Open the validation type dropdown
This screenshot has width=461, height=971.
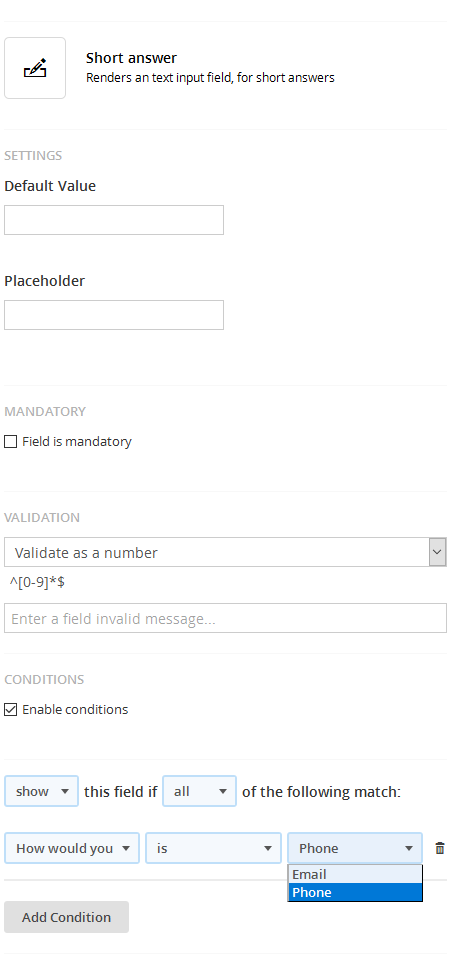[226, 552]
